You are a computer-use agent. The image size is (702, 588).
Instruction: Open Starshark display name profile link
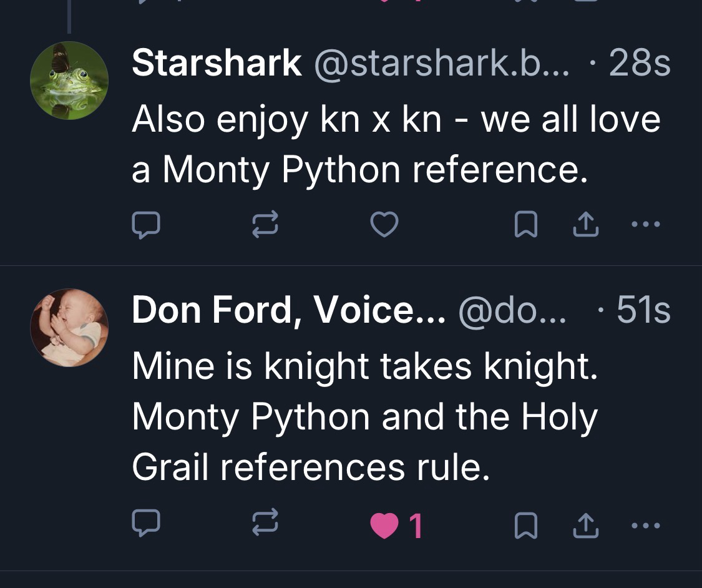point(217,64)
